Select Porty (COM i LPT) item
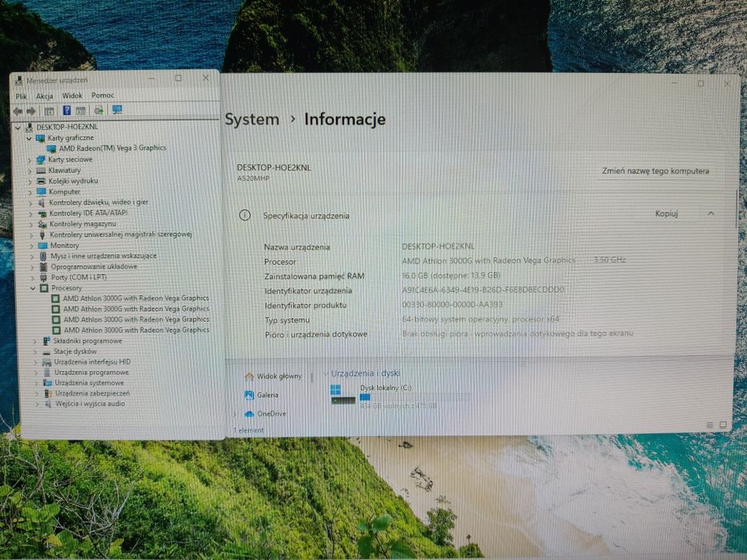Viewport: 747px width, 560px height. [78, 277]
